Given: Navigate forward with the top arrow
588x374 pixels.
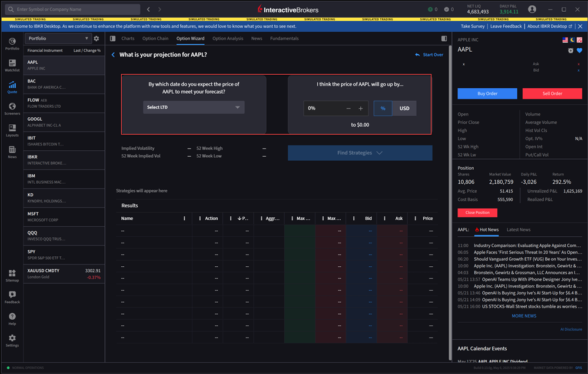Looking at the screenshot, I should coord(160,9).
